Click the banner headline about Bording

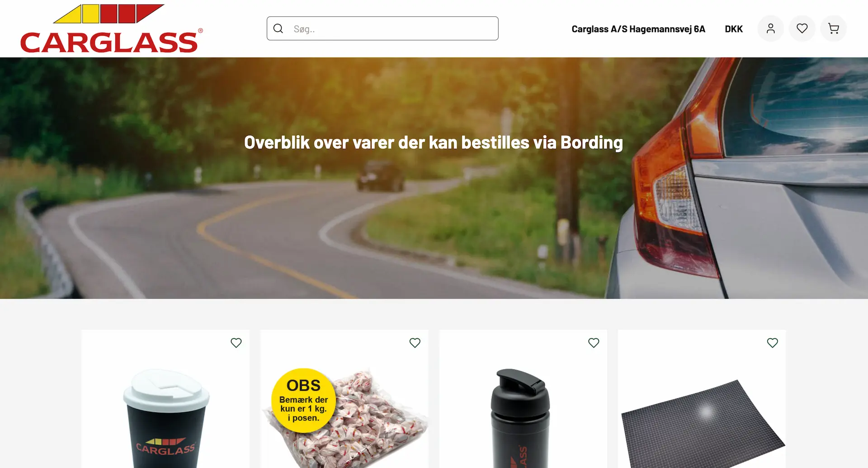pos(434,142)
